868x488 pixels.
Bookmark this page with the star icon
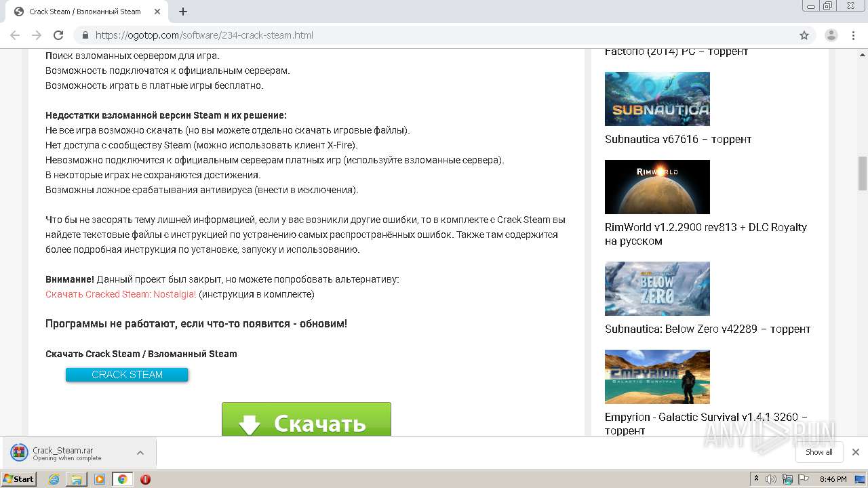804,35
